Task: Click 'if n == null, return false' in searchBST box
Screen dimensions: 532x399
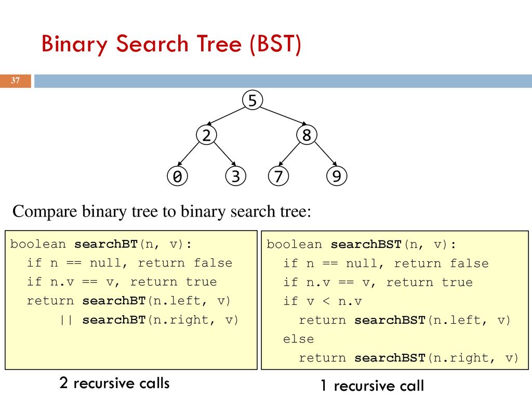Action: pyautogui.click(x=386, y=263)
